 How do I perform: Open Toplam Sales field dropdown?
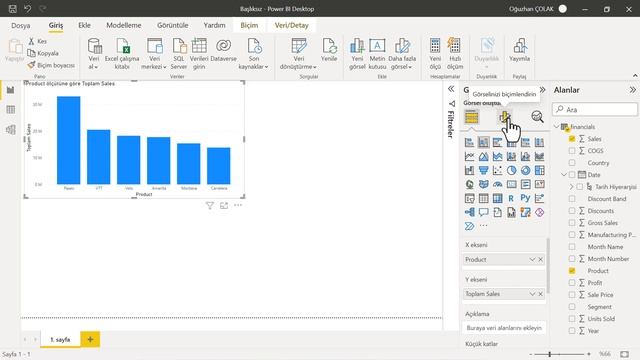coord(532,294)
